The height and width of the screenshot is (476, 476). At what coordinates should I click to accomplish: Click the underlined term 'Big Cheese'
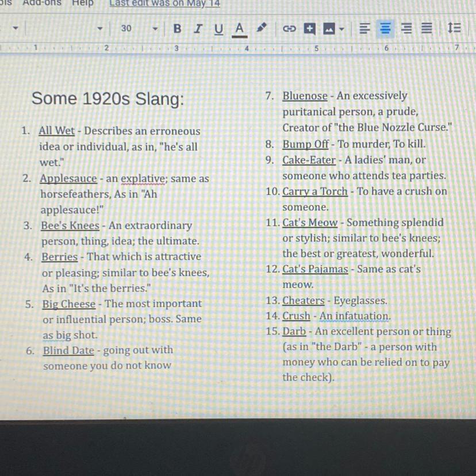[x=69, y=304]
